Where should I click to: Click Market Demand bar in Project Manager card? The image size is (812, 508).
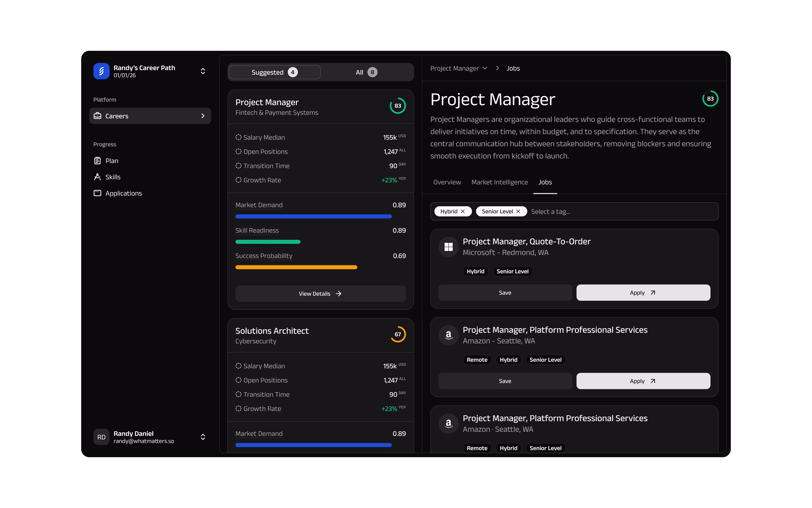point(313,216)
